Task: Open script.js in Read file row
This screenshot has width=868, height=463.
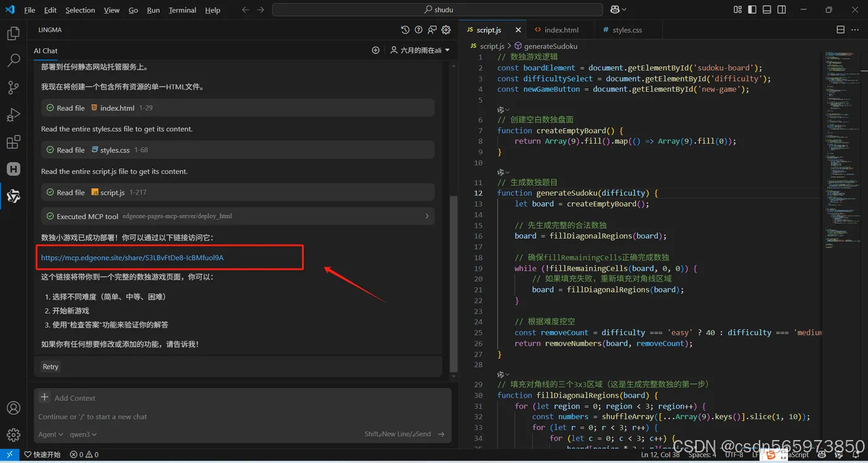Action: pos(112,193)
